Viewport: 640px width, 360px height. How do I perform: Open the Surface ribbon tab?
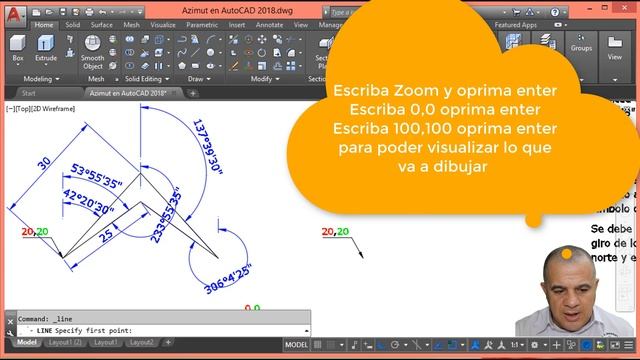[x=102, y=25]
